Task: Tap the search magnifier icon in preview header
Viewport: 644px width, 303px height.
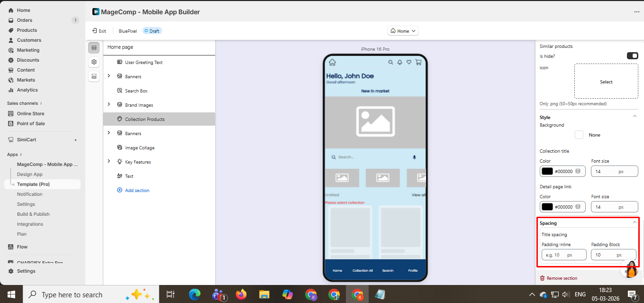Action: coord(390,62)
